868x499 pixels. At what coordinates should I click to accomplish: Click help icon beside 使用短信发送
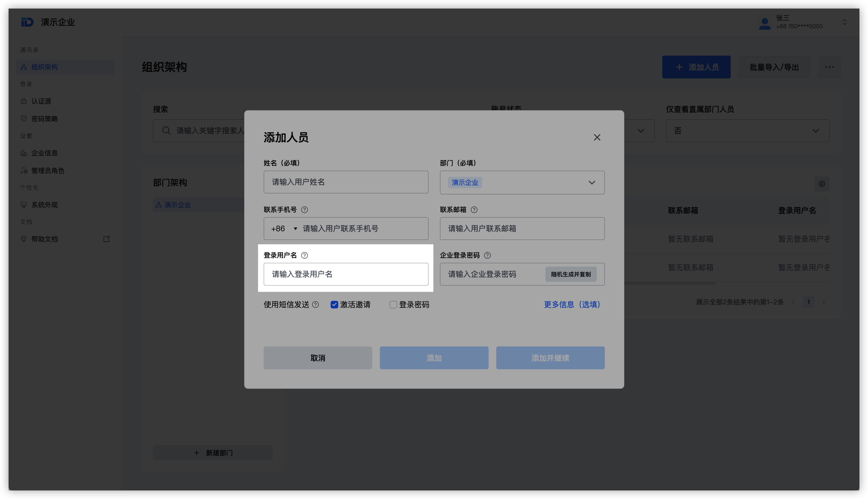pos(315,304)
